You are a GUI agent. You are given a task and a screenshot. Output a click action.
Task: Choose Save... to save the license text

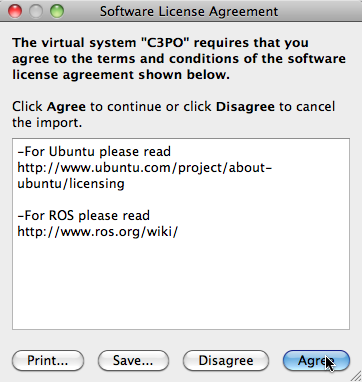[x=133, y=360]
